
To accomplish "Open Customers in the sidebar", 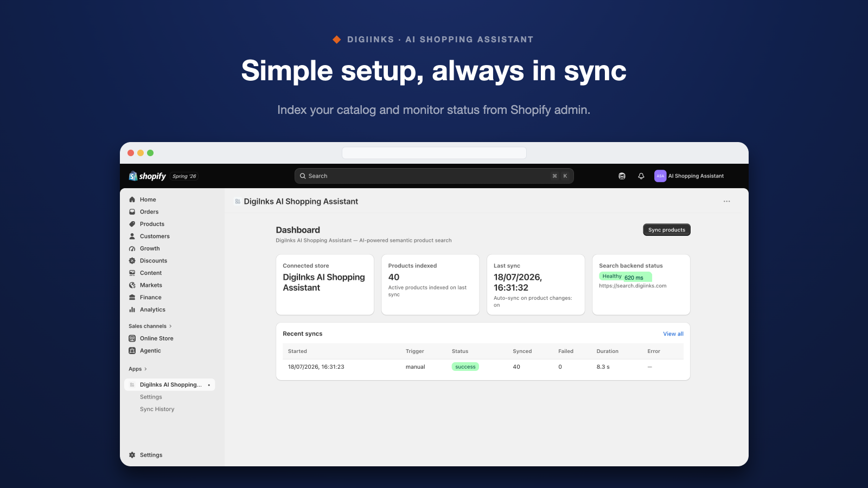I will 155,236.
